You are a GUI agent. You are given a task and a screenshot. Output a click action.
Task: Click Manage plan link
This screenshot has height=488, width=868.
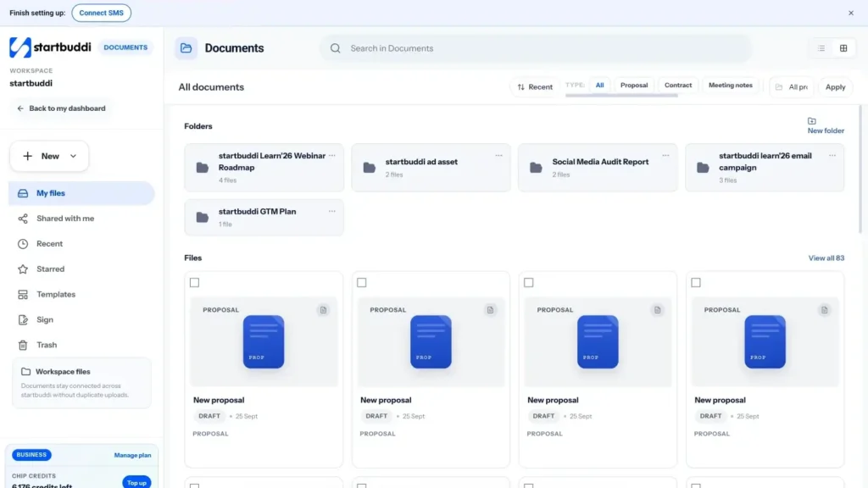pos(132,455)
